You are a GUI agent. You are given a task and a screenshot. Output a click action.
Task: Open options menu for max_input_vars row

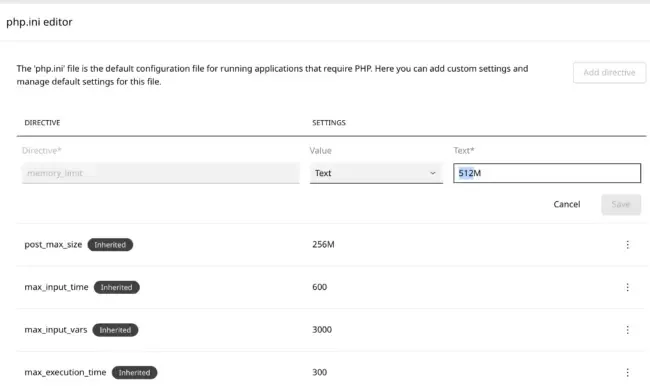[627, 330]
